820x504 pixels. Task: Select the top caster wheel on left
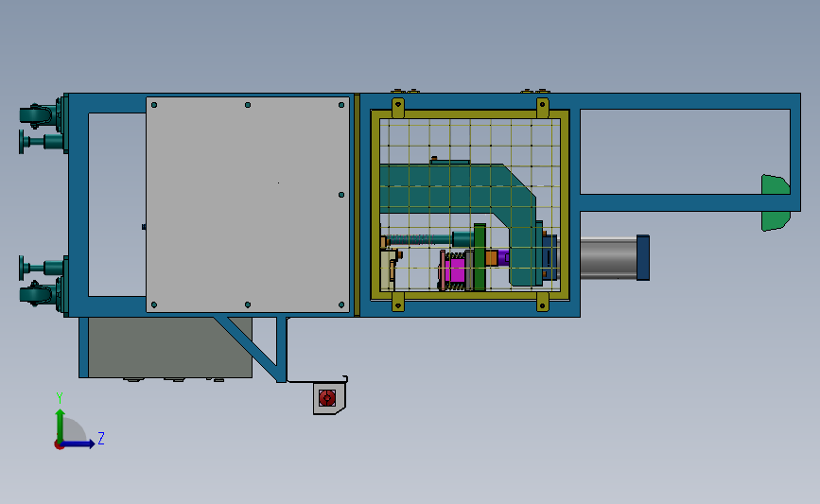pos(35,115)
